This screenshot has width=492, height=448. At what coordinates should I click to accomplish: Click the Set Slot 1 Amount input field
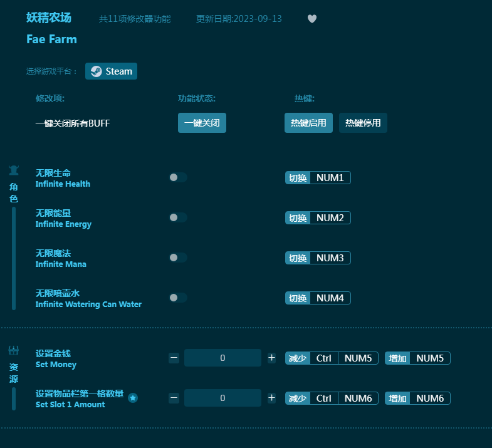(222, 398)
